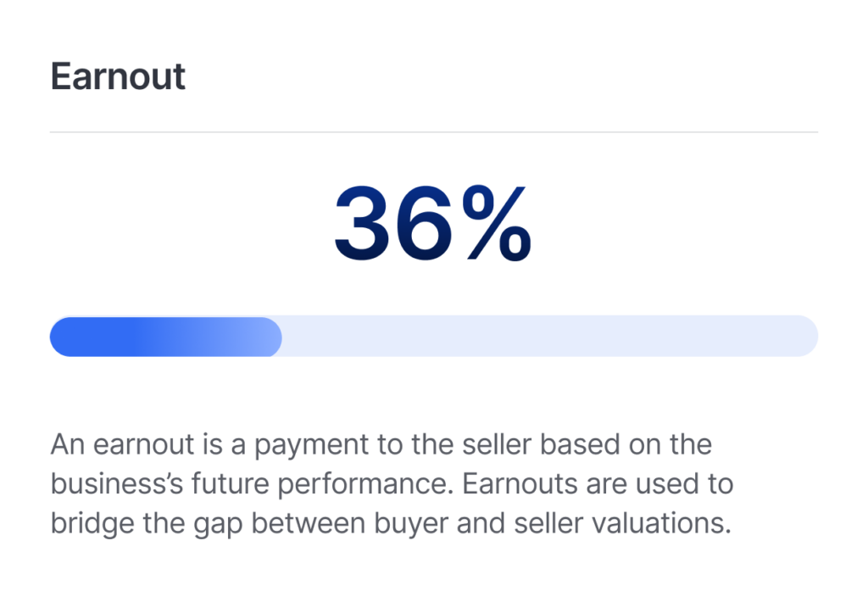Click the rounded tip of the blue fill
This screenshot has height=591, width=868.
point(270,337)
